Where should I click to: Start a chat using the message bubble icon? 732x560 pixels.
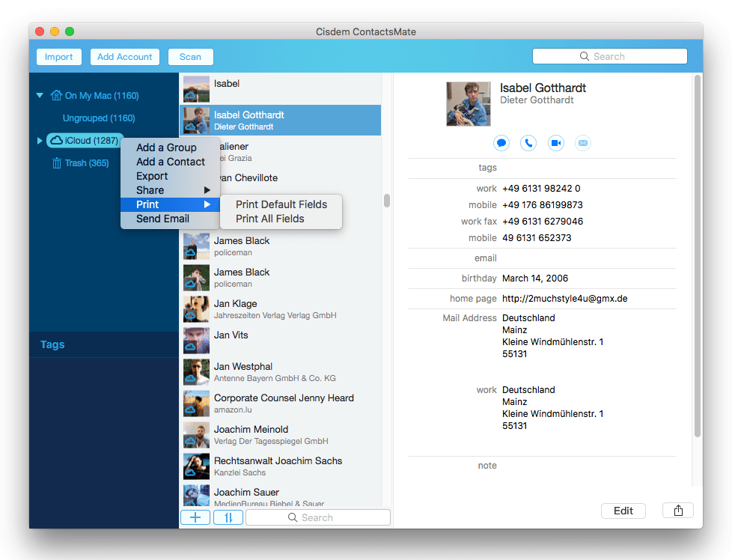[501, 142]
